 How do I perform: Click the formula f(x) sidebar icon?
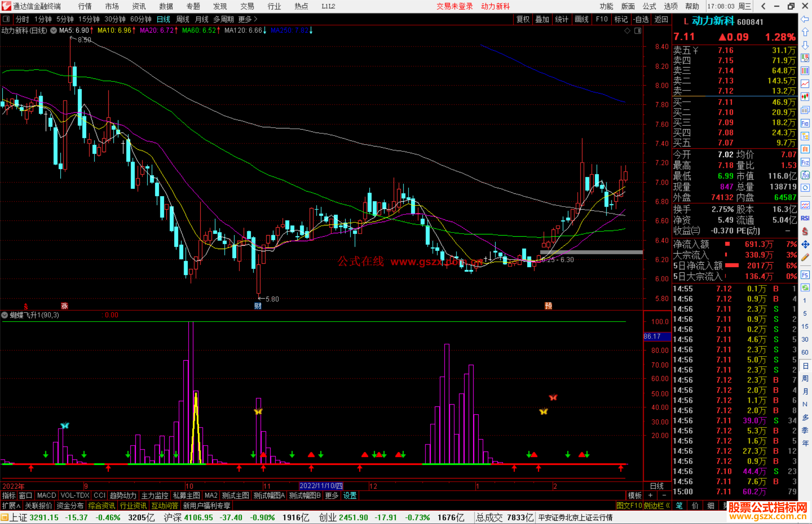coord(805,175)
